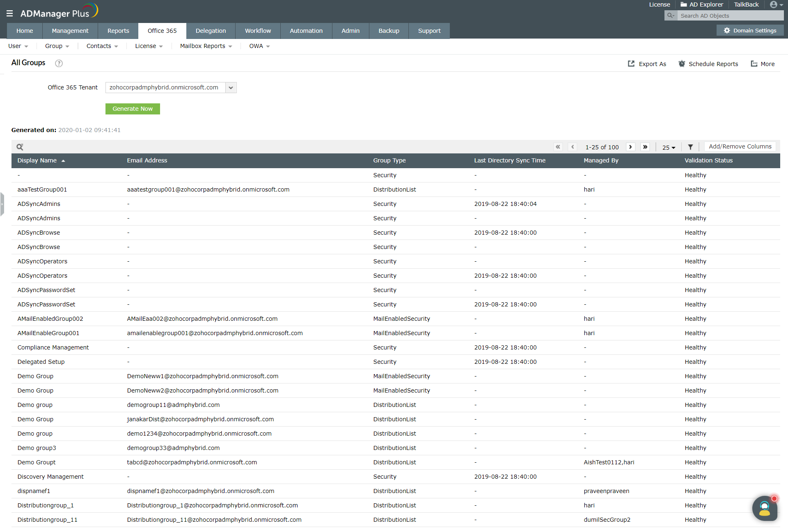
Task: Open the search magnifier in the table toolbar
Action: [x=20, y=147]
